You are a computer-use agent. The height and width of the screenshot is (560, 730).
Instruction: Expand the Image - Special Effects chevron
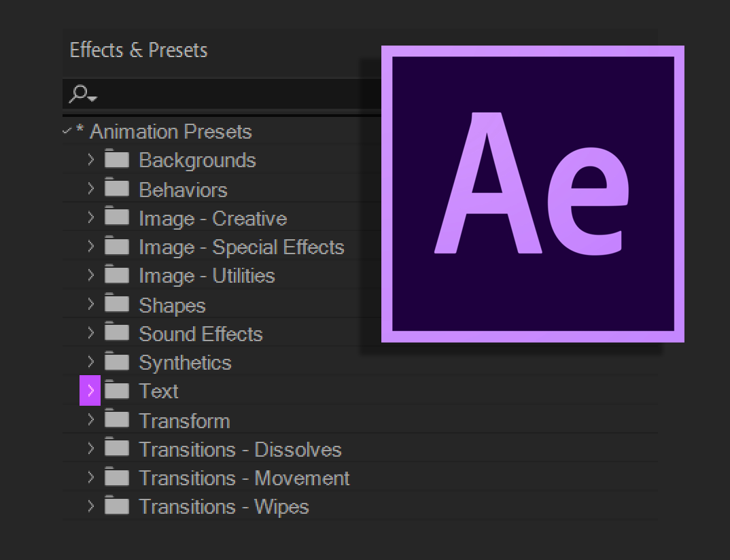click(91, 246)
